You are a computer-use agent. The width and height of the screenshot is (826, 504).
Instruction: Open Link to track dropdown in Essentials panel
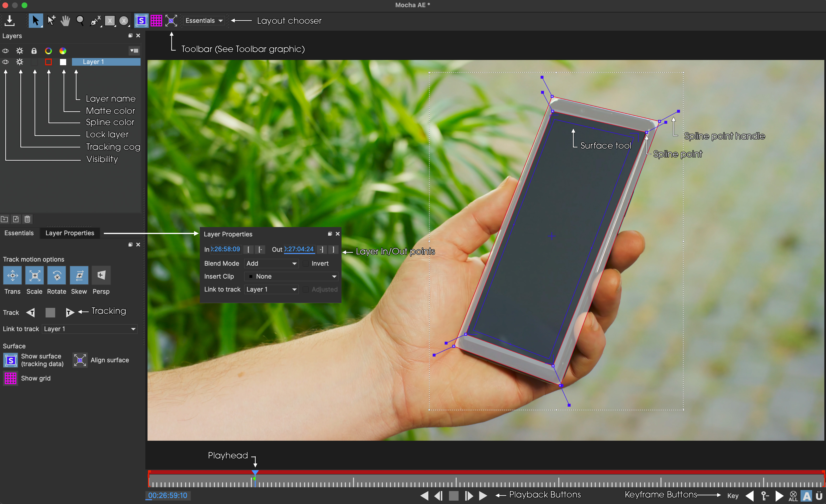pyautogui.click(x=90, y=329)
